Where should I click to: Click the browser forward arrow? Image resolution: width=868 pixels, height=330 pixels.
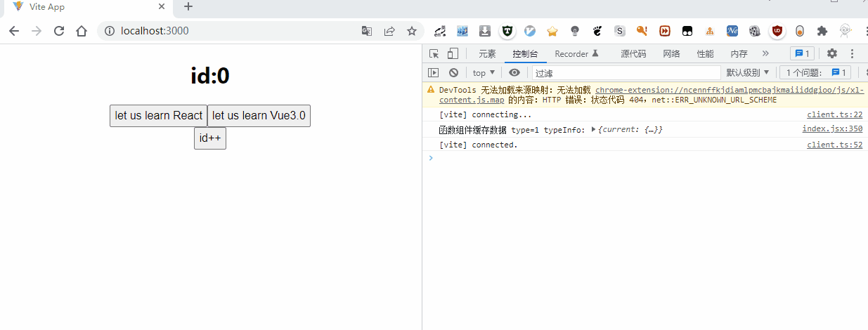coord(37,31)
